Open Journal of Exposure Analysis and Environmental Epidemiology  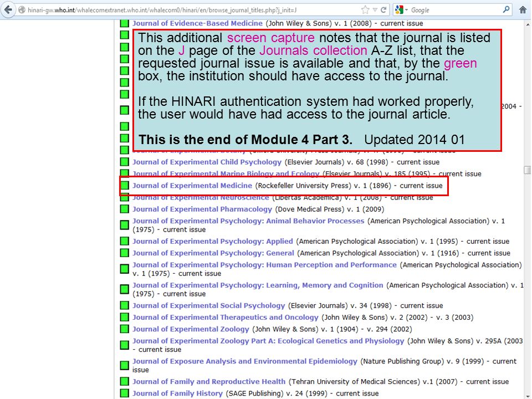click(x=245, y=361)
